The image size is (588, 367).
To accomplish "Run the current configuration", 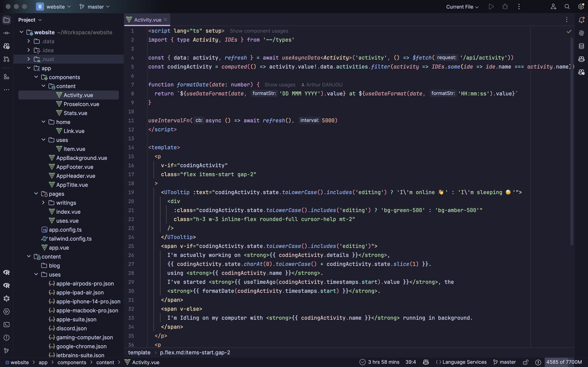I will (491, 7).
